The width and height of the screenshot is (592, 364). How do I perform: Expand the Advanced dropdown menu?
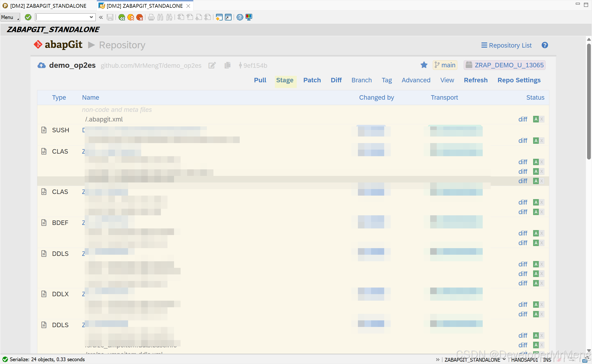(x=416, y=80)
